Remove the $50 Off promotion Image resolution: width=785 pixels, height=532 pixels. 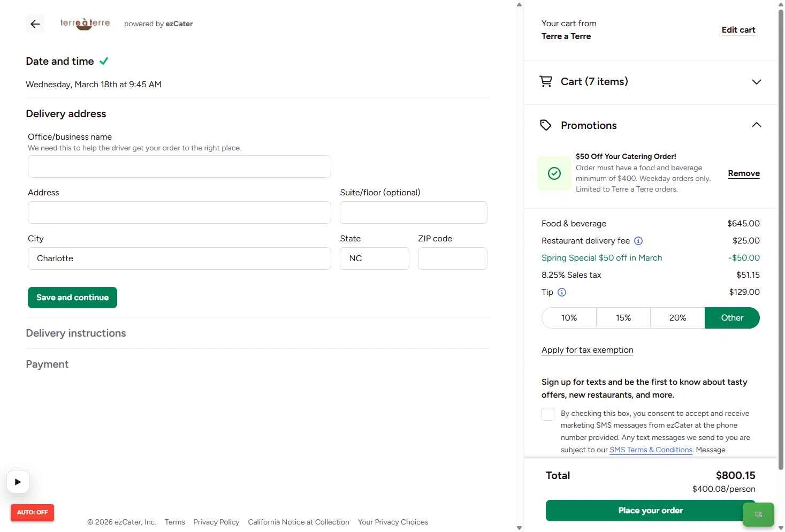click(x=743, y=173)
